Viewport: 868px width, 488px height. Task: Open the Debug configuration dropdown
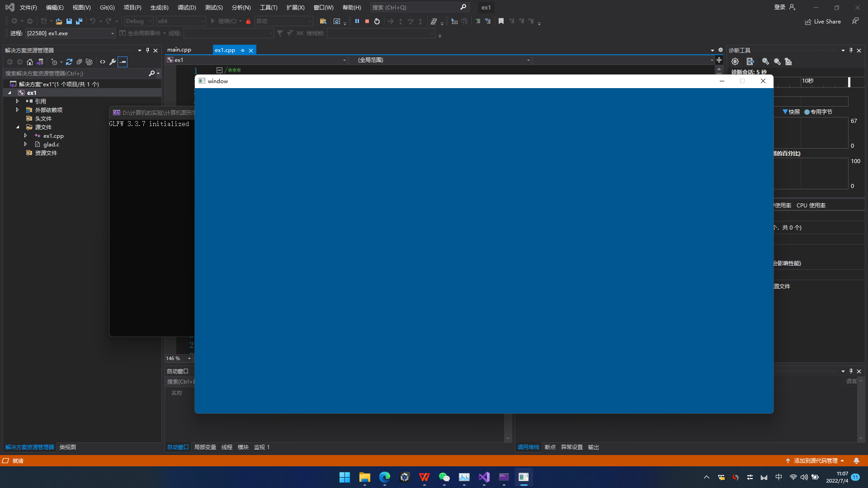click(139, 21)
